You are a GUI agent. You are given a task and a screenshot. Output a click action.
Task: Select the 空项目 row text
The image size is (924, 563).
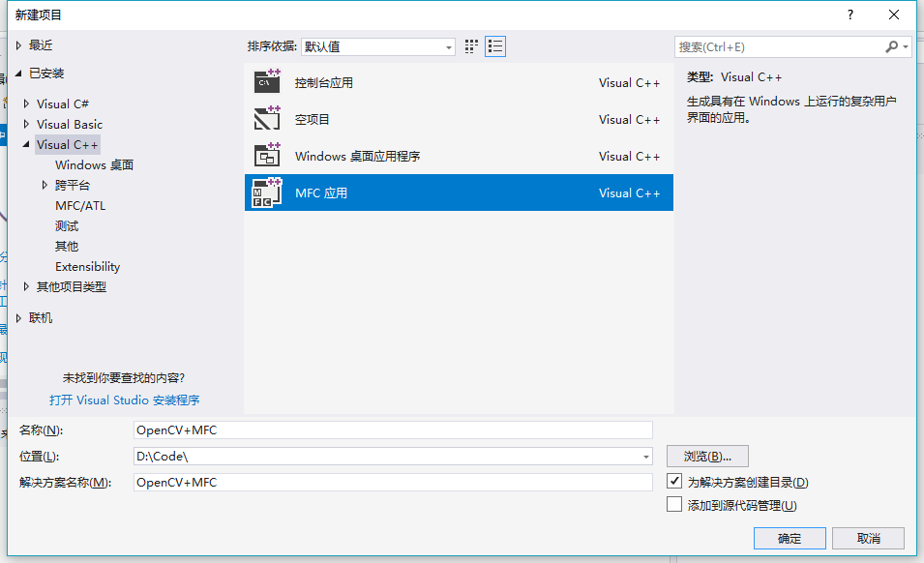312,120
